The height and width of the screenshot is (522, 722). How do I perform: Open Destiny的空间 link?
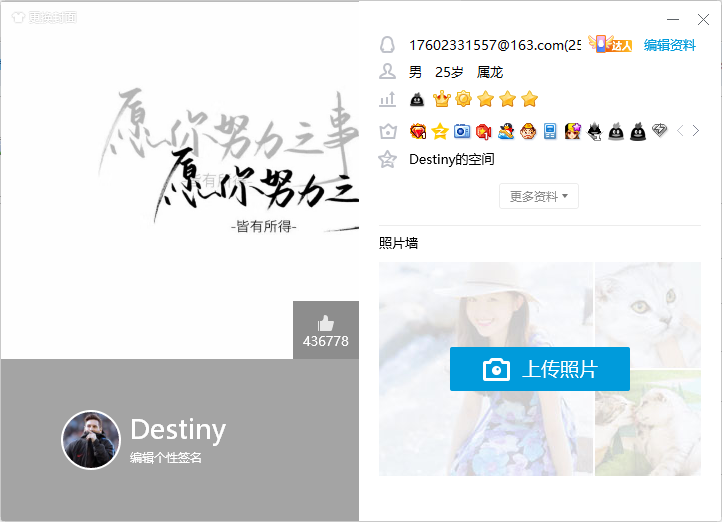click(451, 159)
